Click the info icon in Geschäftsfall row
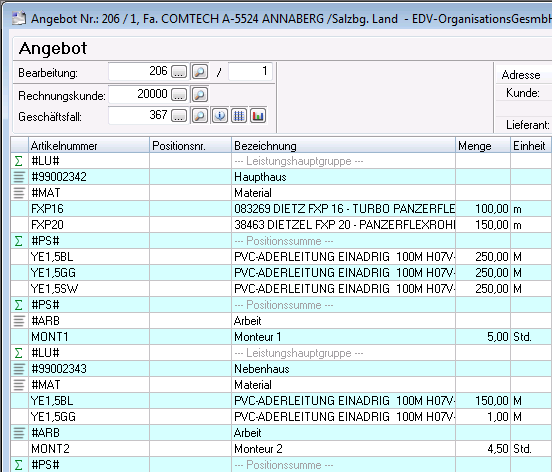 coord(220,115)
